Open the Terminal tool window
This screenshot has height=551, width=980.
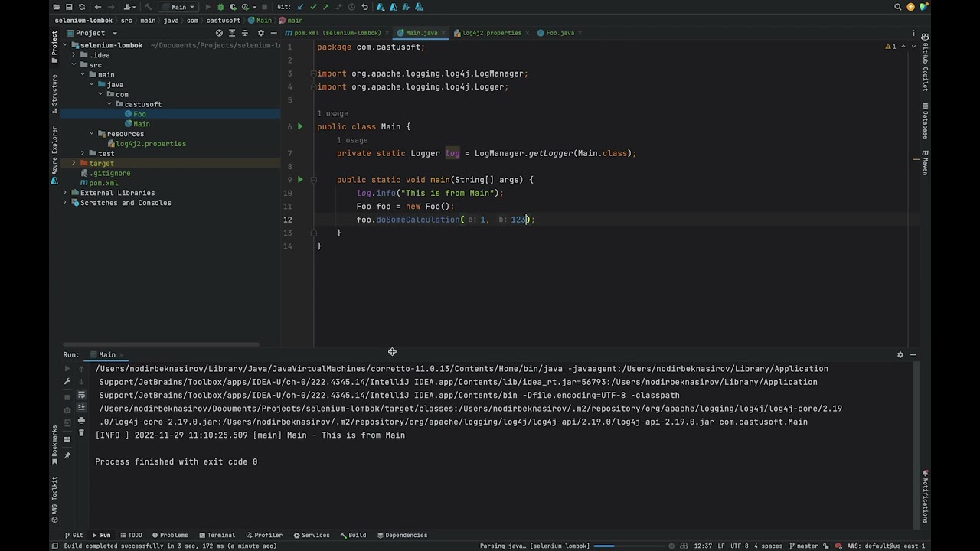coord(217,535)
